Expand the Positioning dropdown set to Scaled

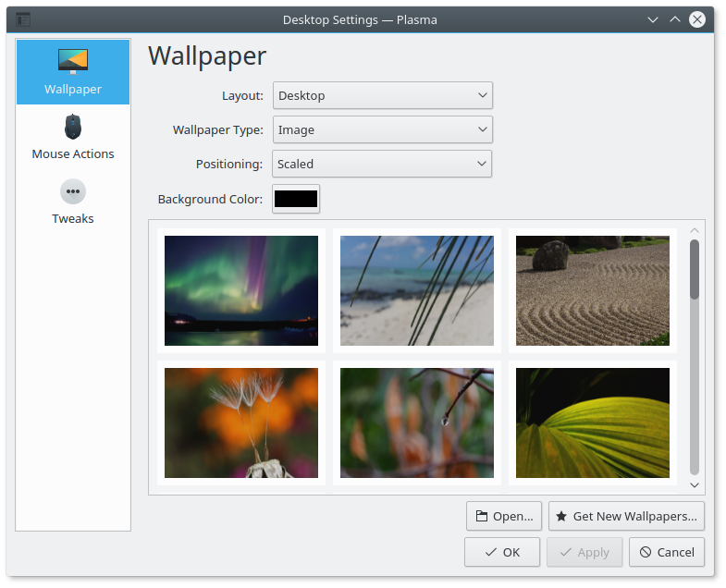[x=382, y=164]
